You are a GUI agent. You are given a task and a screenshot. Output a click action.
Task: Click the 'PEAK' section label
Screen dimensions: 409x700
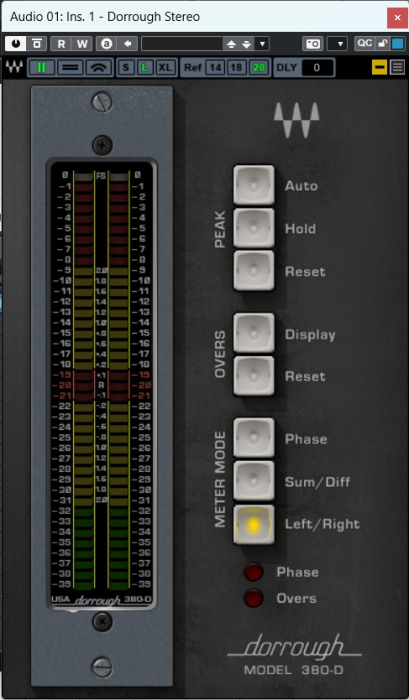pos(220,229)
